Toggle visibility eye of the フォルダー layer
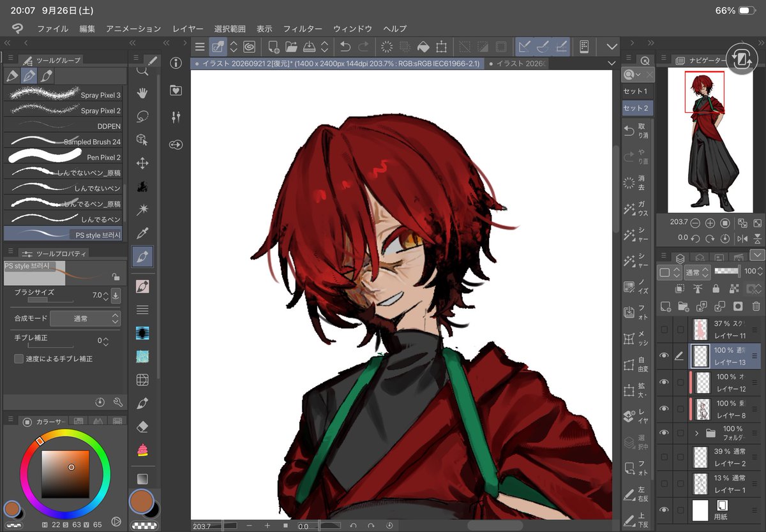The height and width of the screenshot is (532, 766). click(x=664, y=433)
